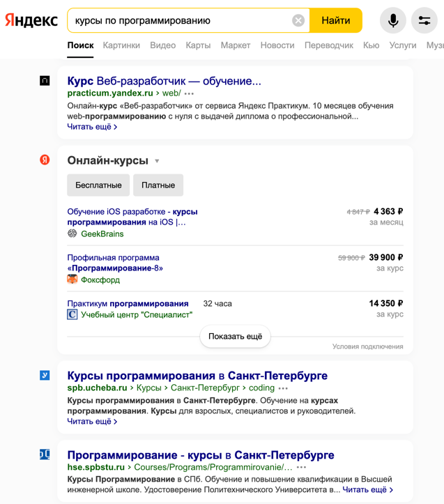
Task: Open Условия подключения link
Action: coord(367,346)
